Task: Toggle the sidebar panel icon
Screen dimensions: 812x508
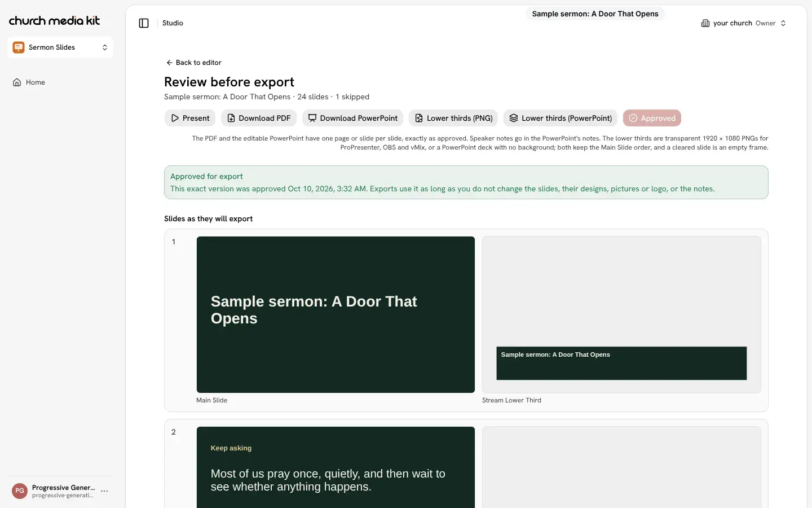Action: click(x=144, y=23)
